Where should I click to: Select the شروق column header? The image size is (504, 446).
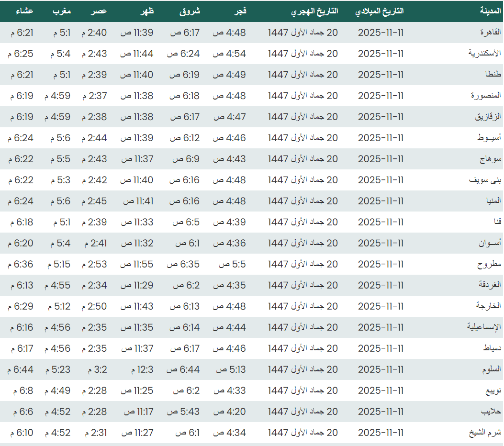pos(190,11)
